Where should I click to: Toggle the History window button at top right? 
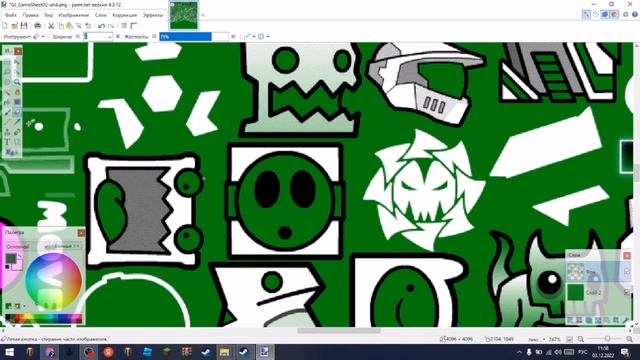[596, 14]
